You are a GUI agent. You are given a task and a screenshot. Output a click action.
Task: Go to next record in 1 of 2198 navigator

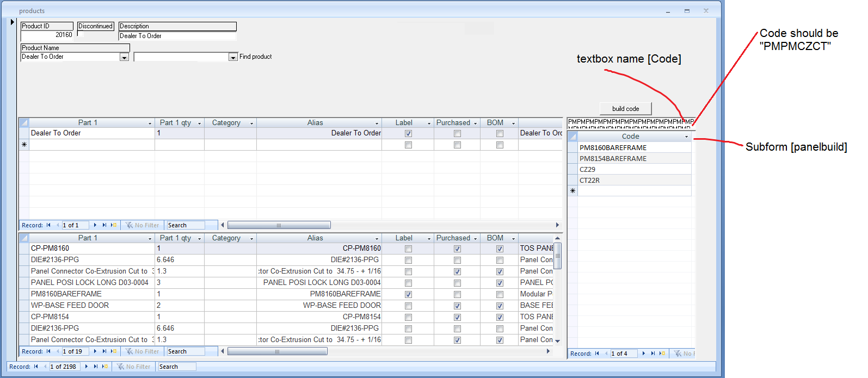[x=87, y=367]
